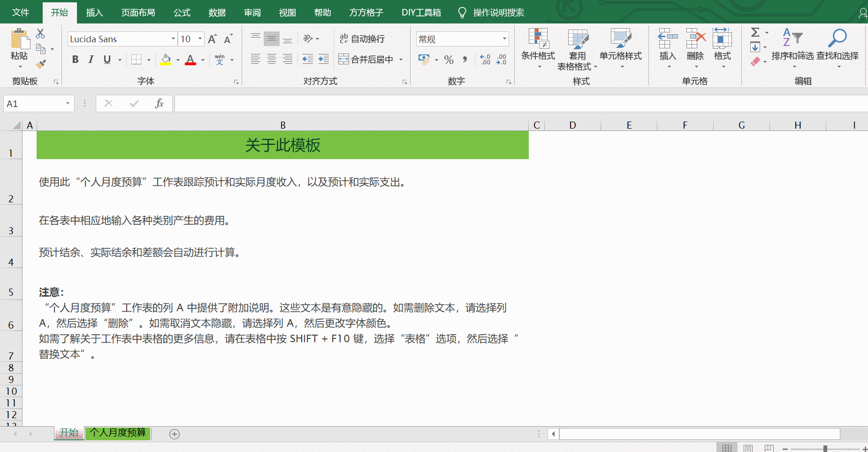Image resolution: width=868 pixels, height=452 pixels.
Task: Open the 个人月度预算 sheet tab
Action: [118, 432]
